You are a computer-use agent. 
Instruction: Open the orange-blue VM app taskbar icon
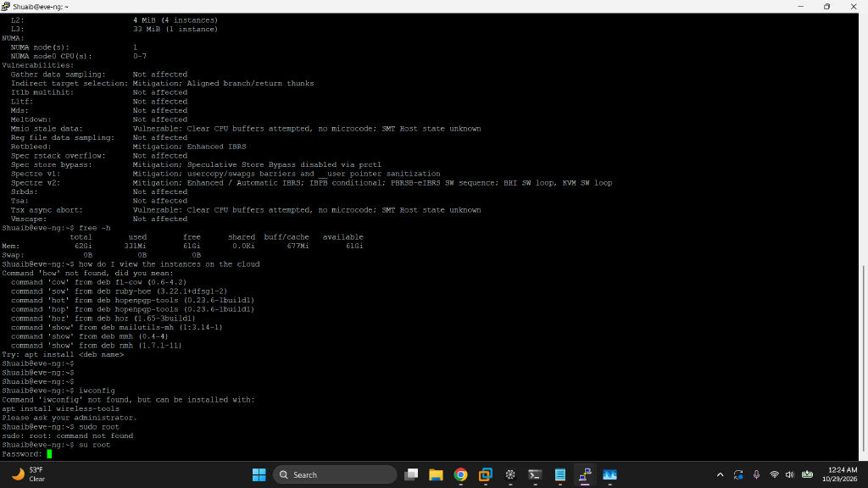pyautogui.click(x=486, y=474)
